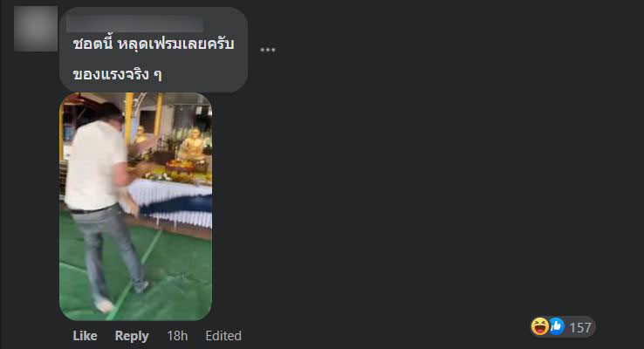The height and width of the screenshot is (349, 644).
Task: Click the comment line ของแรงจริง ๆ
Action: (x=117, y=74)
